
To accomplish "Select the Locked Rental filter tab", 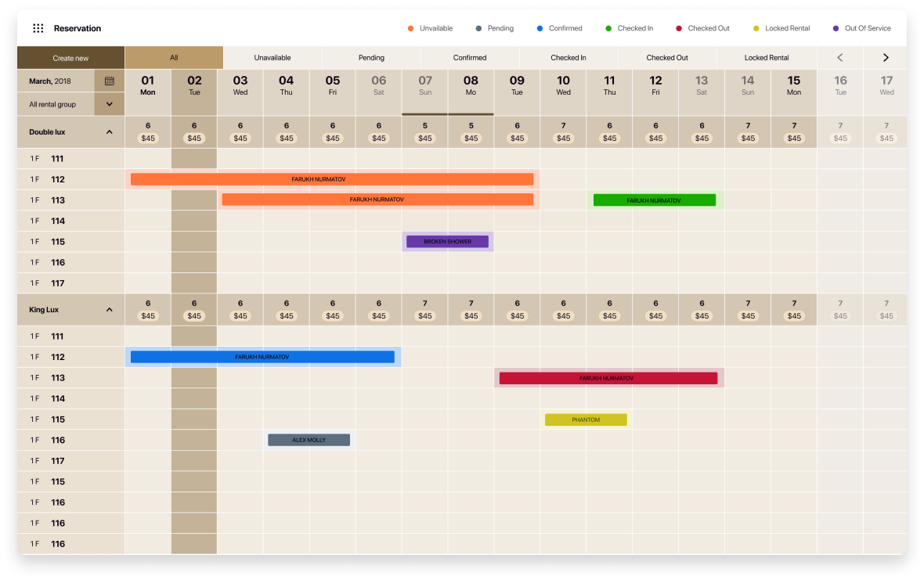I will coord(766,58).
